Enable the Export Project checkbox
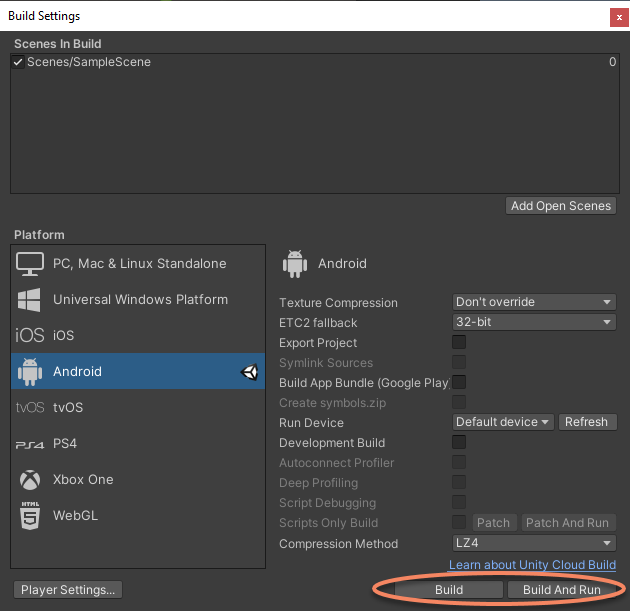This screenshot has width=630, height=611. (459, 342)
